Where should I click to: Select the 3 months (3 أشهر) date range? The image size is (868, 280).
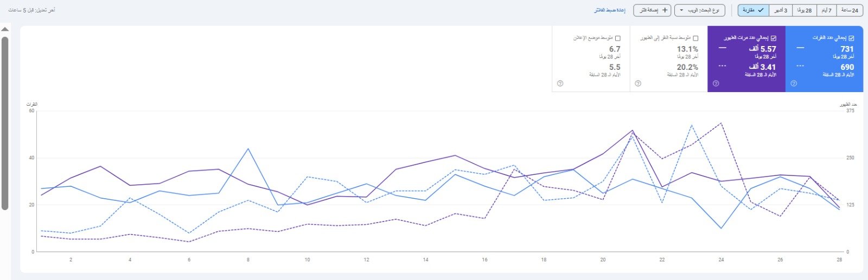781,10
